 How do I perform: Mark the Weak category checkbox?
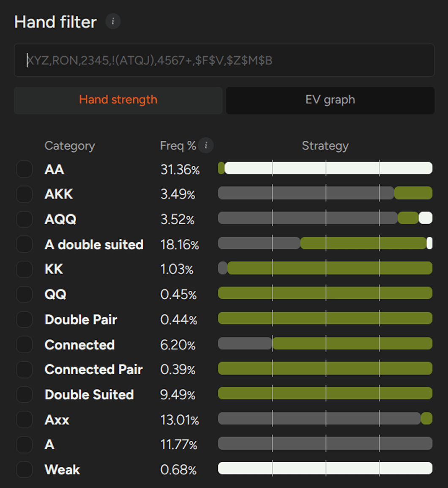click(24, 469)
